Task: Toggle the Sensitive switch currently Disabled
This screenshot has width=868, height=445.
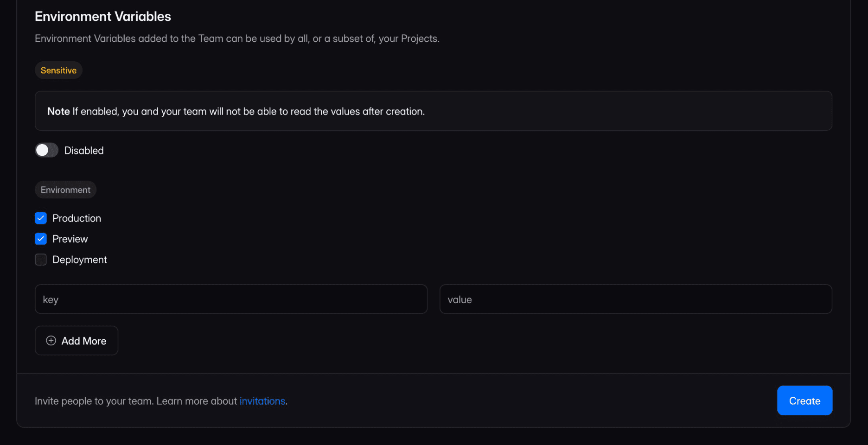Action: pos(46,150)
